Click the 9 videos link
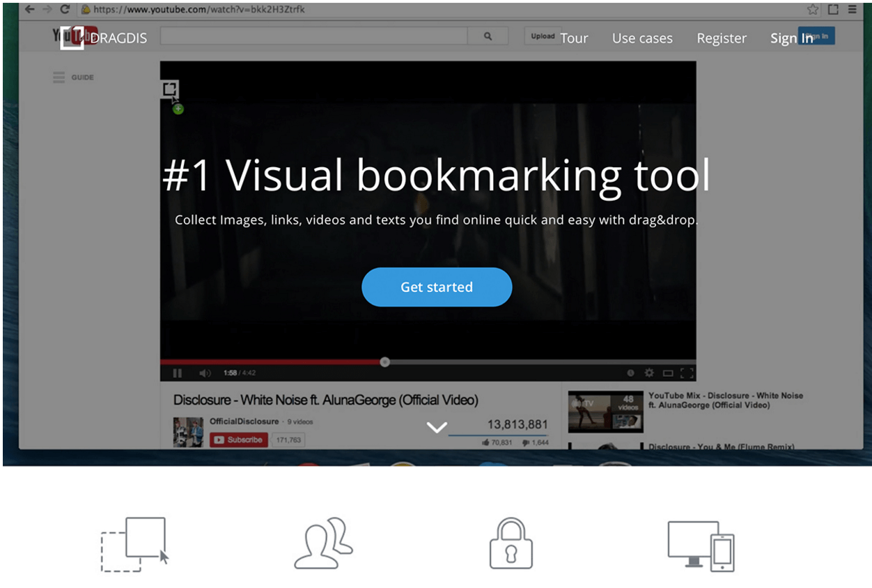 [300, 421]
